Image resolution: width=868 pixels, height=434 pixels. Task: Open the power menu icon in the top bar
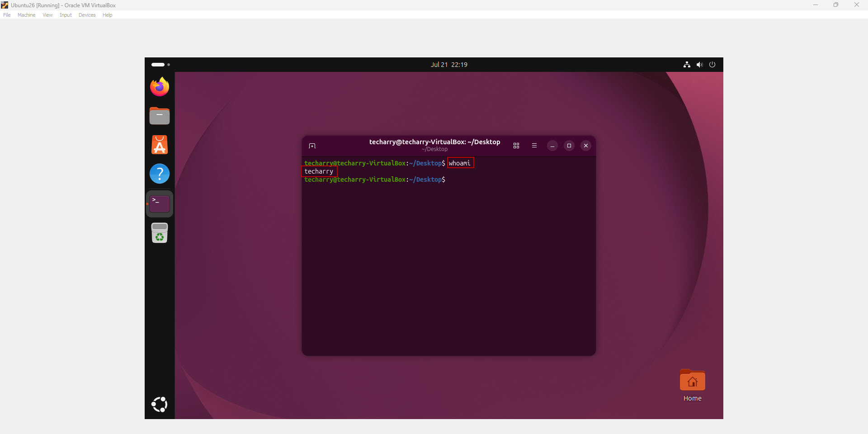coord(712,65)
